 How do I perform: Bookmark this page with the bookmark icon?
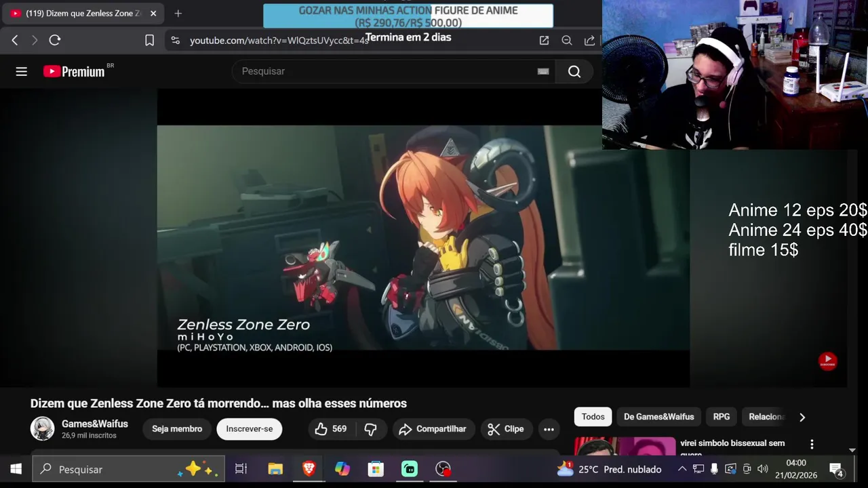pos(150,41)
